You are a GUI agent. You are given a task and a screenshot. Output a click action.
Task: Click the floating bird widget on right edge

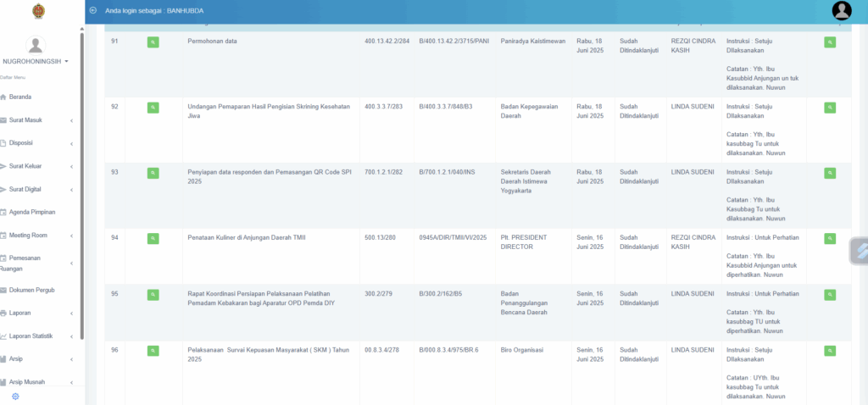[858, 252]
